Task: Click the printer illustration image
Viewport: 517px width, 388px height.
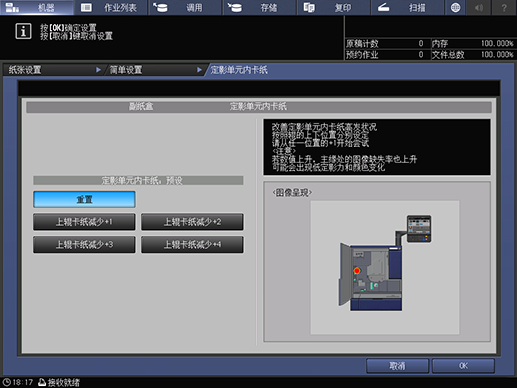Action: point(385,267)
